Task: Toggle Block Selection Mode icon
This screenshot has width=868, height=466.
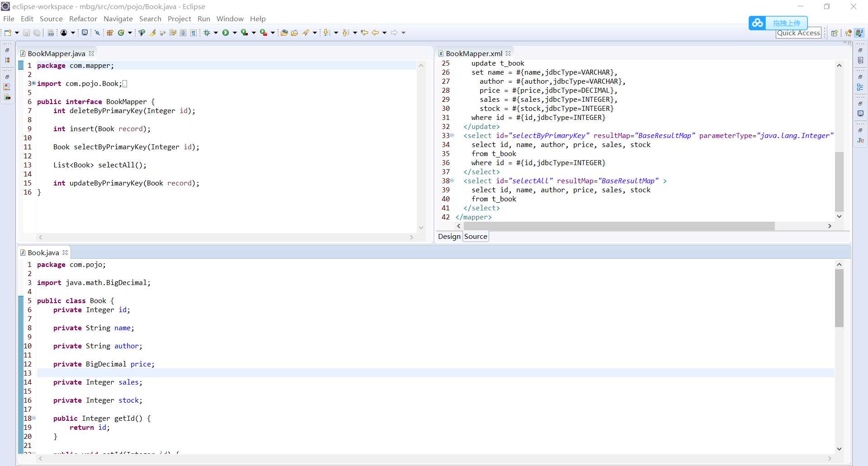Action: pos(183,33)
